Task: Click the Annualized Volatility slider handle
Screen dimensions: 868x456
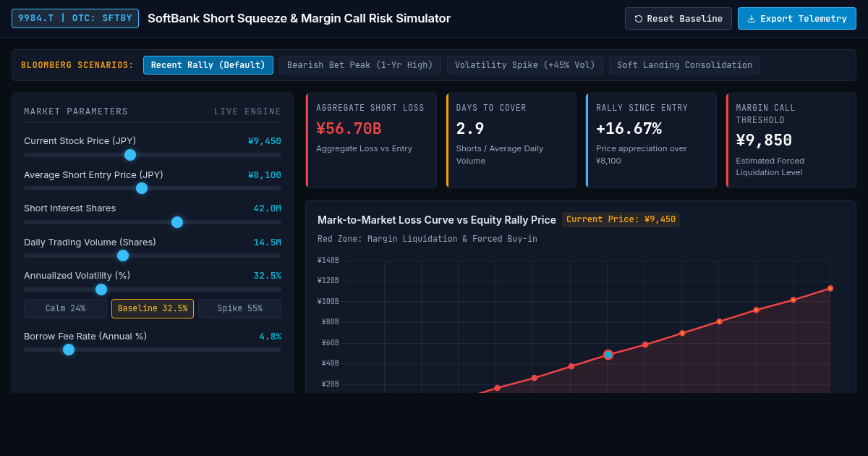Action: (x=101, y=290)
